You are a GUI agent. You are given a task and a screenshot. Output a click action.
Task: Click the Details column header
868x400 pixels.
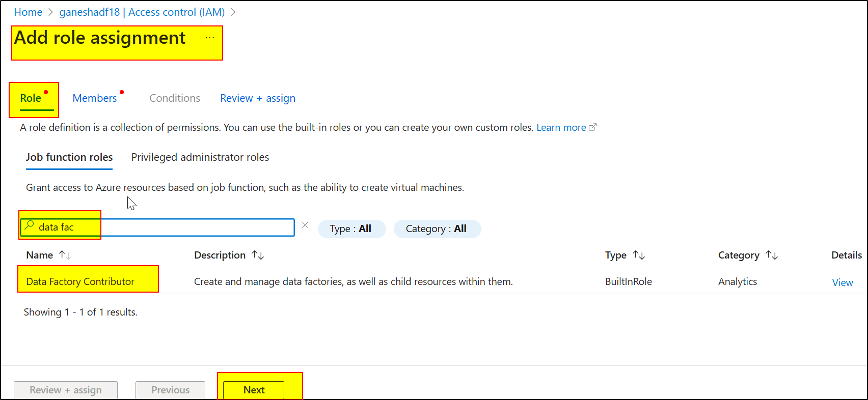(847, 255)
